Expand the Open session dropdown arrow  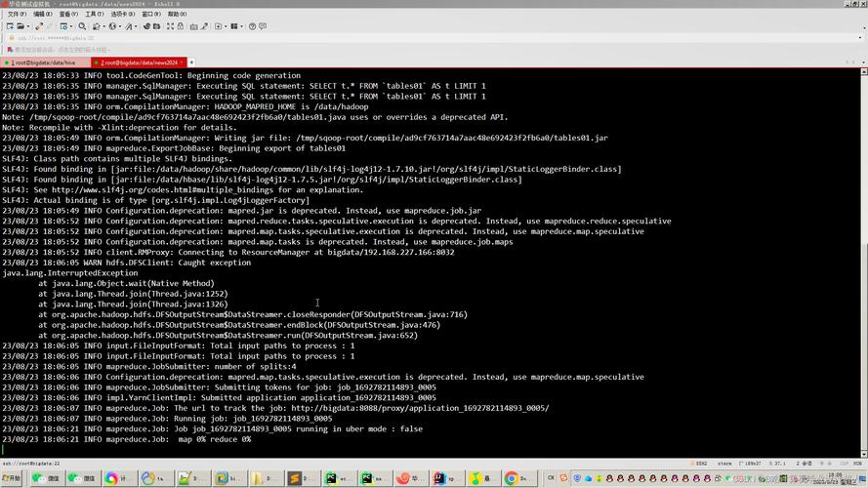click(x=27, y=26)
